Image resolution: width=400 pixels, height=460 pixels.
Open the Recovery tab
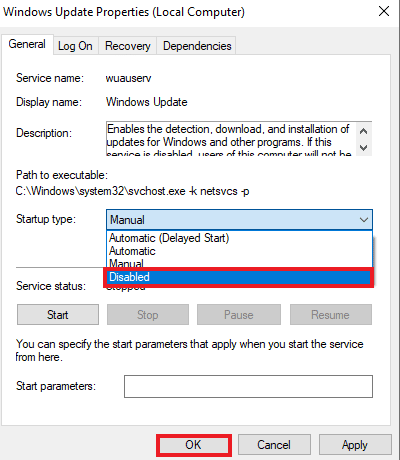click(x=128, y=46)
